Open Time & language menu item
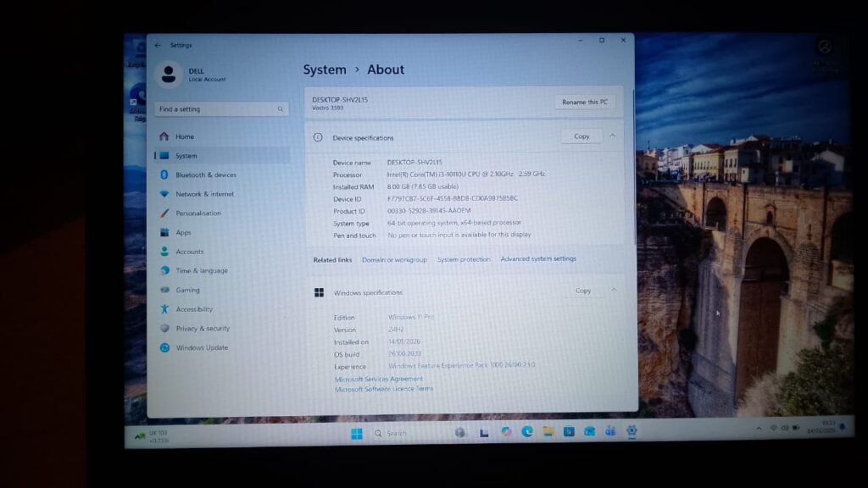Screen dimensions: 868x488 point(201,271)
